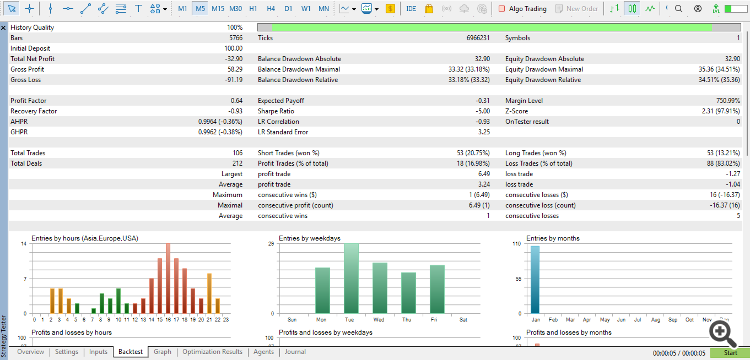Screen dimensions: 750x360
Task: Click the Tue bar in weekdays chart
Action: point(351,278)
